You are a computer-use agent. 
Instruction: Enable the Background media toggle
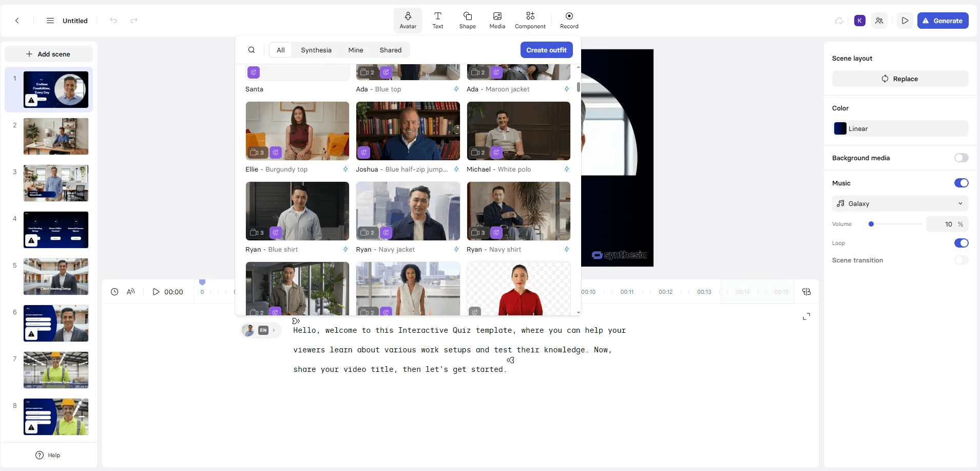(x=961, y=158)
